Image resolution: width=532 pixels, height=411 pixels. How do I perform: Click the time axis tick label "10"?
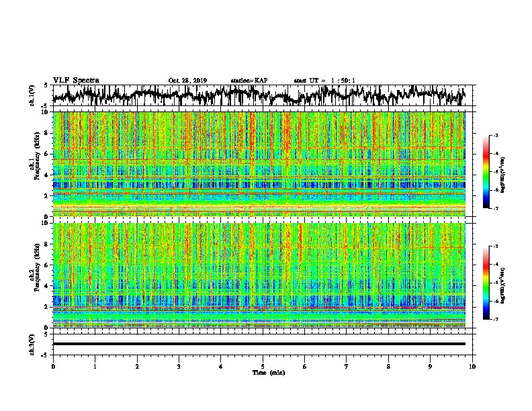tap(472, 367)
